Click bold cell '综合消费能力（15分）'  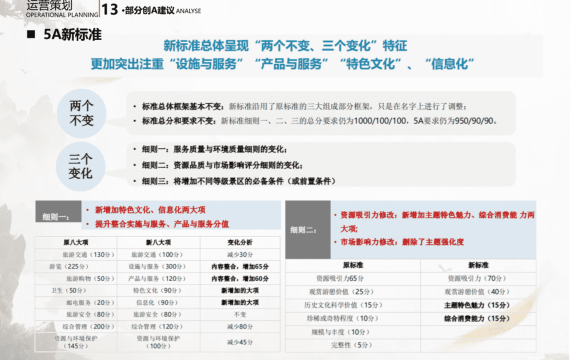pos(477,319)
